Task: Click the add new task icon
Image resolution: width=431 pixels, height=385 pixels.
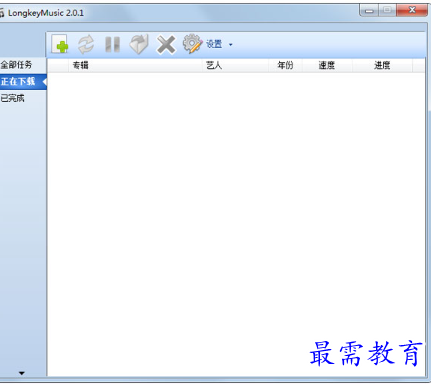Action: [x=60, y=44]
